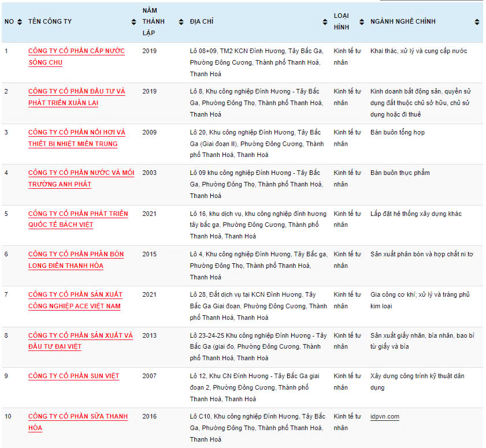Open ĐẦU TƯ VÀ PHÁT TRIỂN XUÂN LAI company link

click(76, 97)
